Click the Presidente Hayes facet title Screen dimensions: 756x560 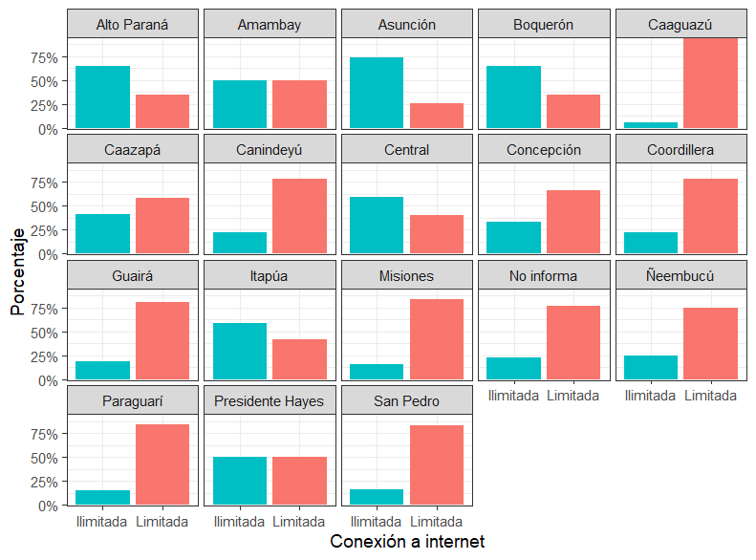pos(270,401)
